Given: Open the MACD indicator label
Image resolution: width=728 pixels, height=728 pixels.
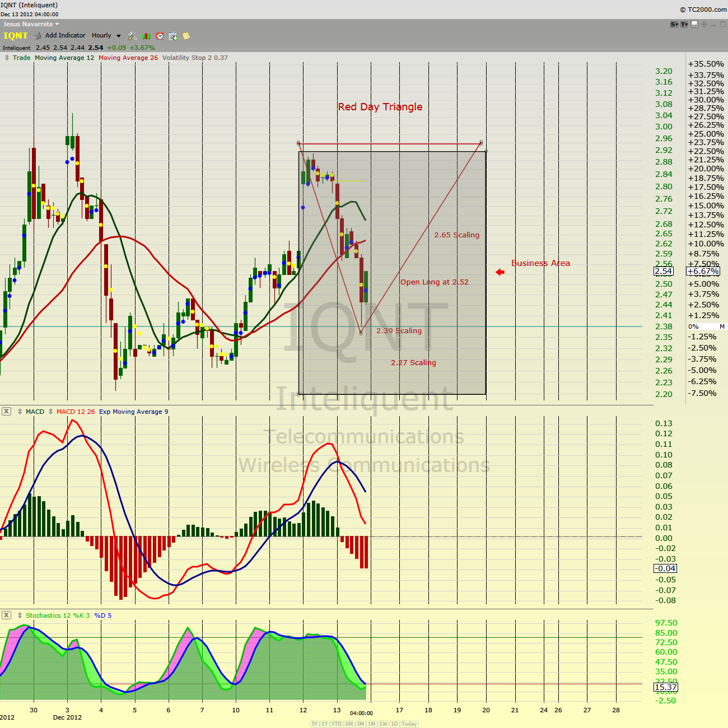Looking at the screenshot, I should pos(35,412).
